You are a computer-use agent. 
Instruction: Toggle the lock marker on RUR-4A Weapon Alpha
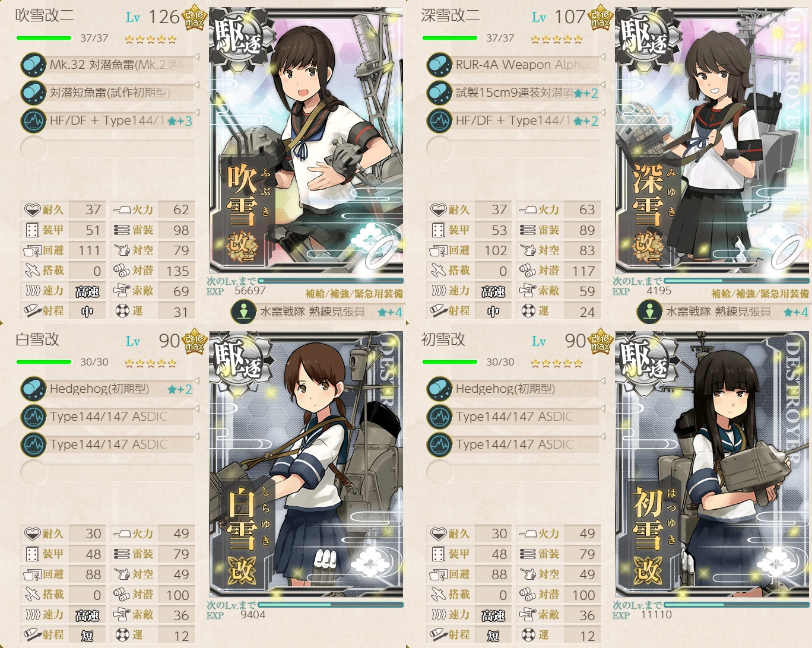tap(602, 57)
